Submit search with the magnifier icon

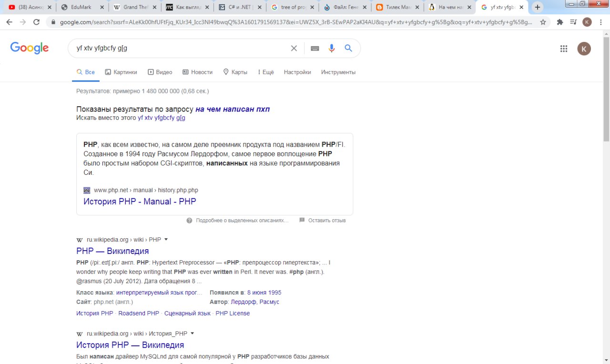tap(348, 48)
